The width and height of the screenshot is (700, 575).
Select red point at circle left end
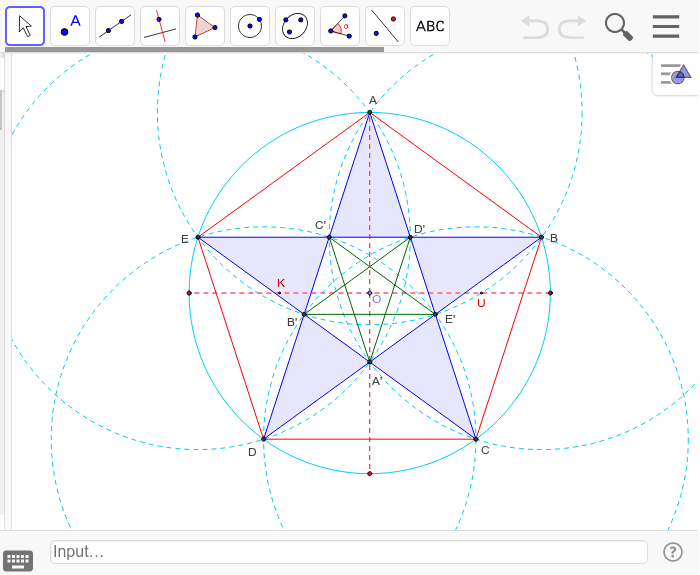(189, 293)
